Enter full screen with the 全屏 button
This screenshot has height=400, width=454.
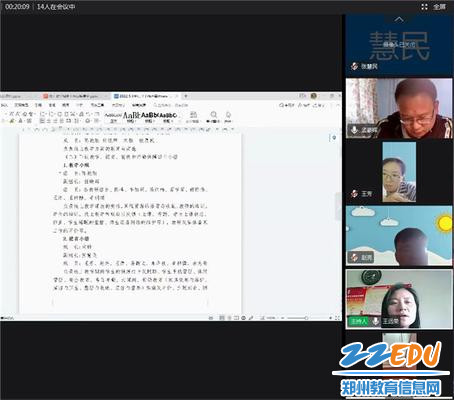point(433,7)
